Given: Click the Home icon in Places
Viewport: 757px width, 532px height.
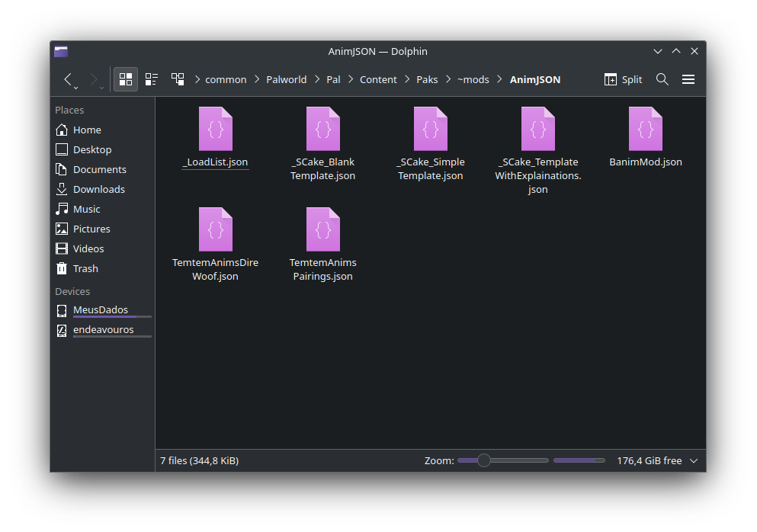Looking at the screenshot, I should pos(62,130).
